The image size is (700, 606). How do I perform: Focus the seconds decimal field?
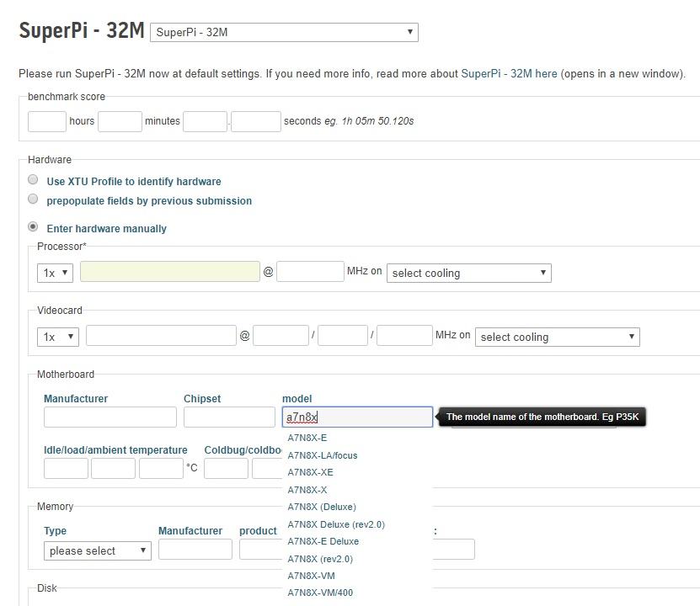point(256,121)
